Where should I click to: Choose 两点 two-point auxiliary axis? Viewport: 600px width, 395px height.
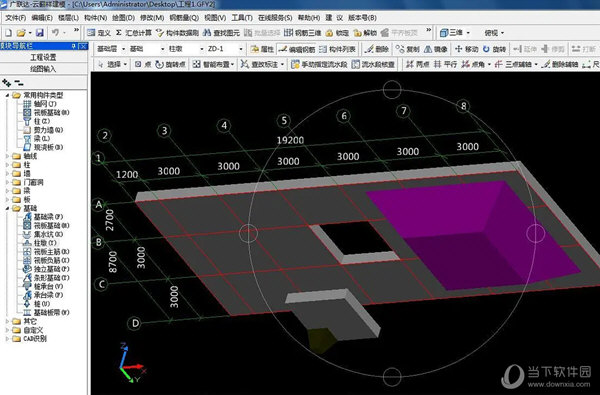click(x=417, y=64)
